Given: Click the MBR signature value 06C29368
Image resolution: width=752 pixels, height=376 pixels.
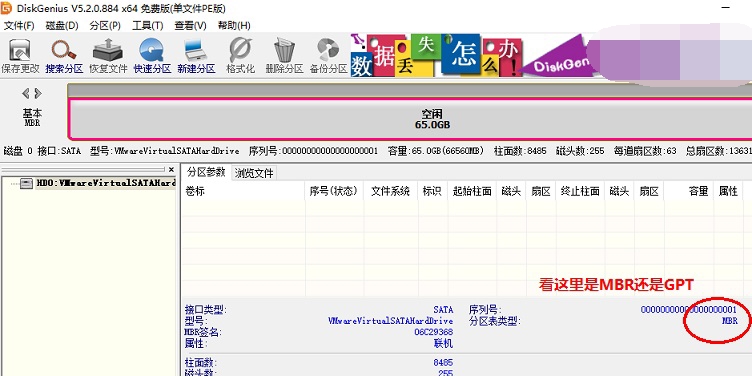Looking at the screenshot, I should click(434, 332).
